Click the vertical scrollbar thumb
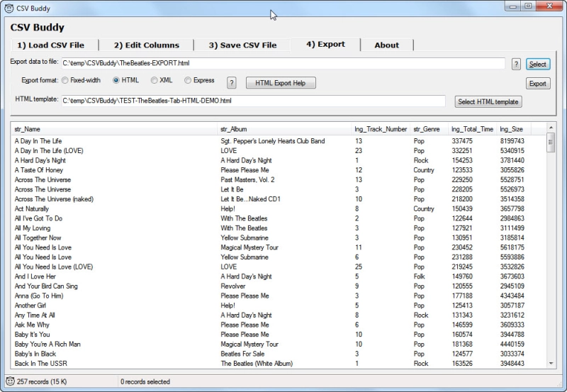The width and height of the screenshot is (567, 392). pos(551,142)
